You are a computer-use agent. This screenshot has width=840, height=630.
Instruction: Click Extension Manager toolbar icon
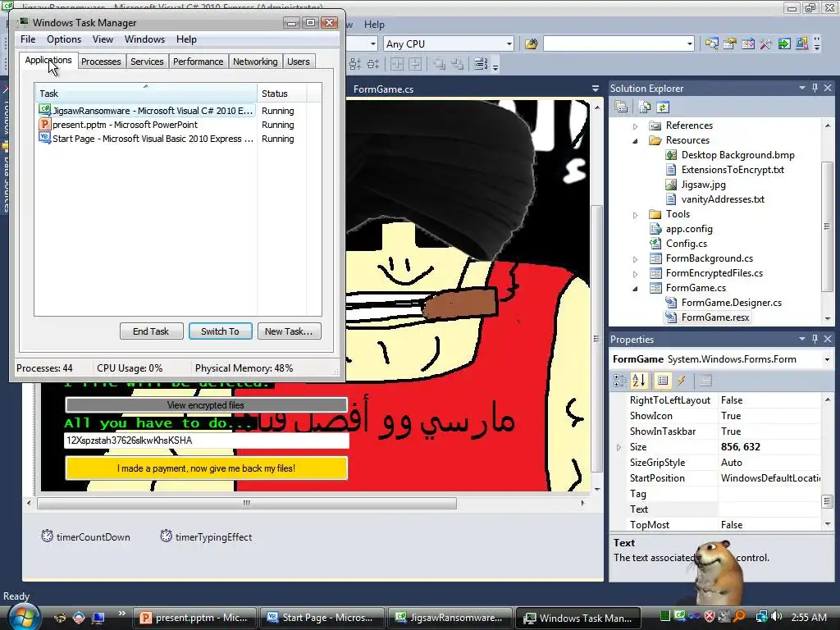802,44
